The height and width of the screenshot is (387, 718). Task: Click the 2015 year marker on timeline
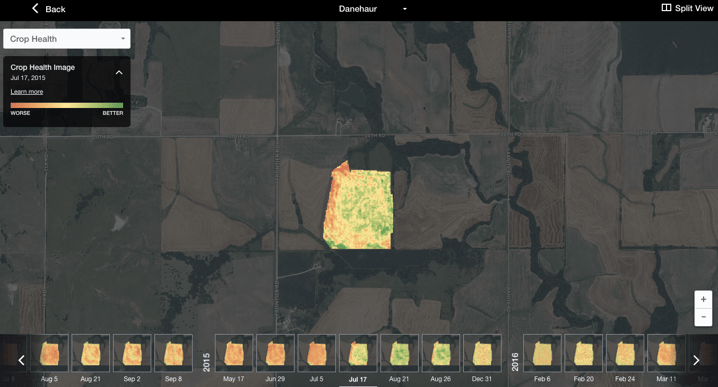pos(207,362)
